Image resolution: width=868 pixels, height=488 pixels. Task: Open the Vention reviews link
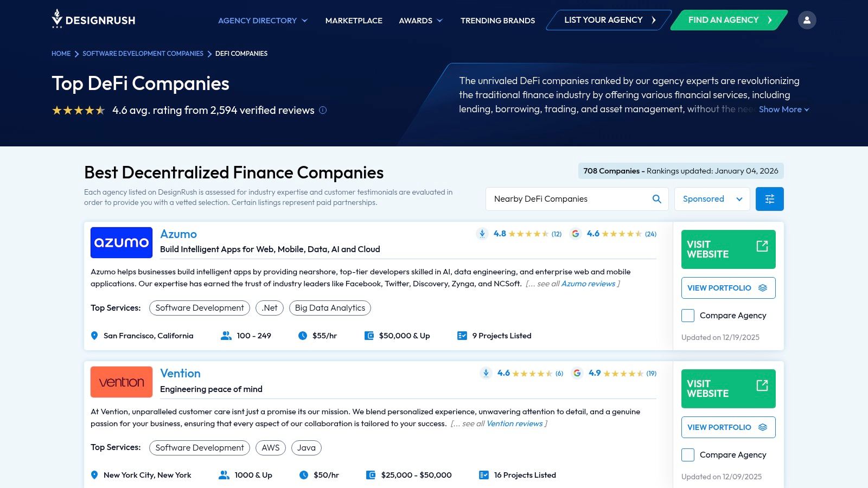(514, 423)
